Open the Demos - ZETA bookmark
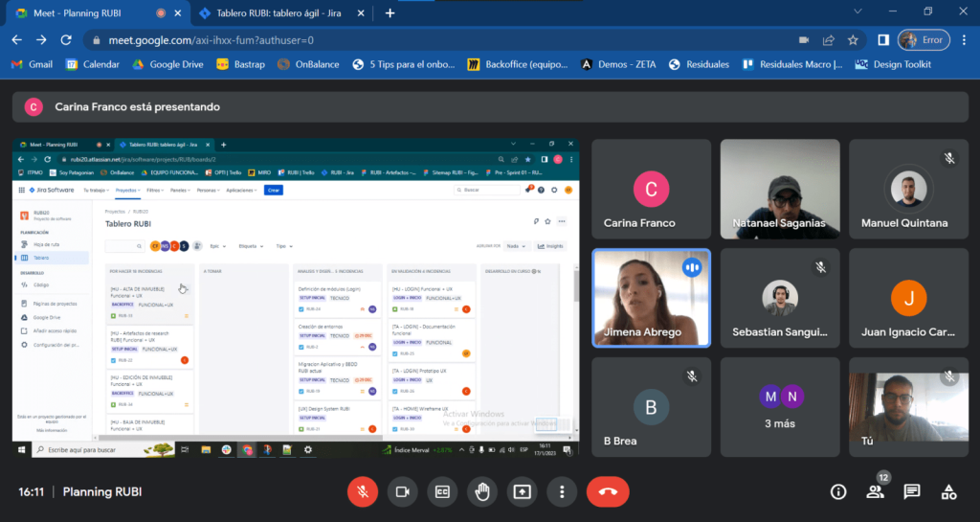The width and height of the screenshot is (980, 522). tap(618, 64)
